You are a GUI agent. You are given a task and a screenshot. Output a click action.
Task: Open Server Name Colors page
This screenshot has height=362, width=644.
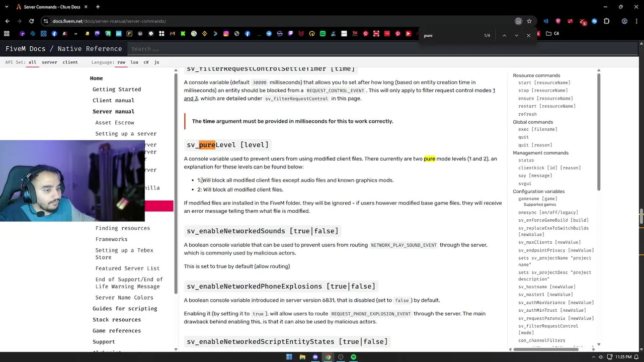[124, 298]
